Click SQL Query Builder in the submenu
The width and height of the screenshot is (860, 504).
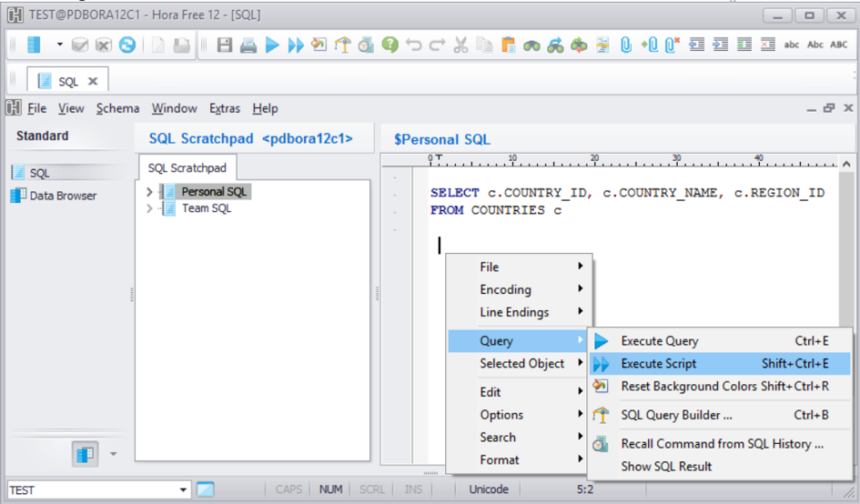[676, 415]
